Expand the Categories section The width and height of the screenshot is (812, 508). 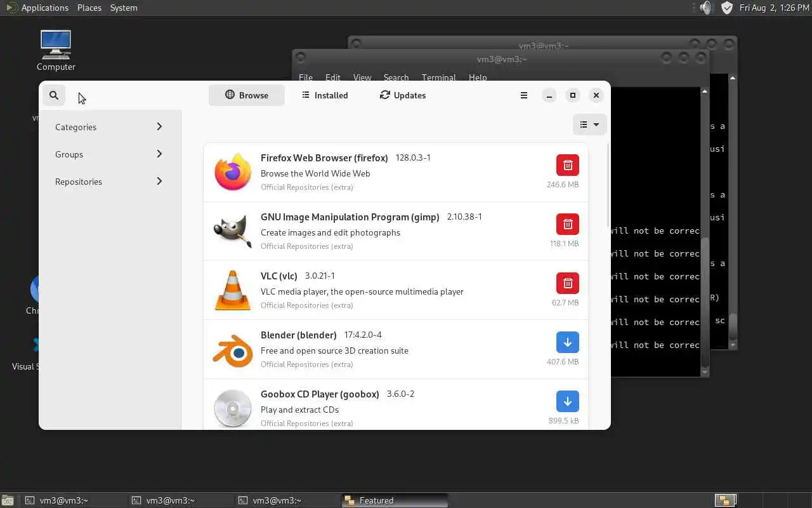pyautogui.click(x=110, y=127)
